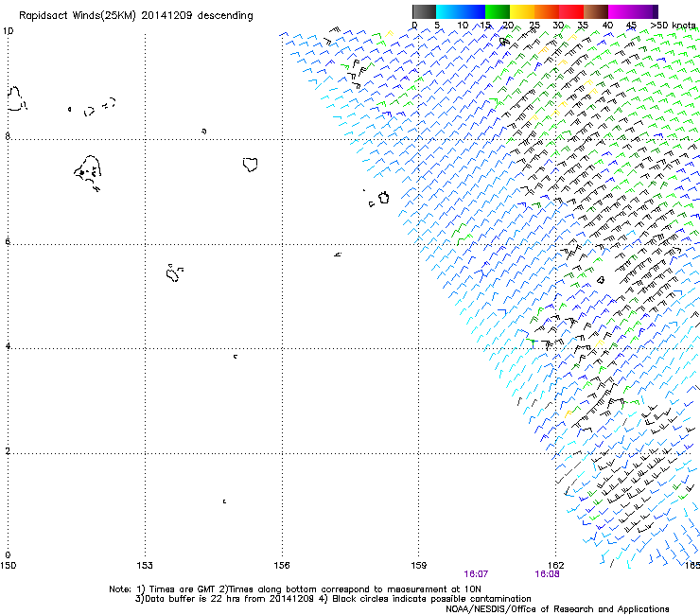Screen dimensions: 700x615
Task: Click the yellow segment of the wind scale
Action: point(522,11)
